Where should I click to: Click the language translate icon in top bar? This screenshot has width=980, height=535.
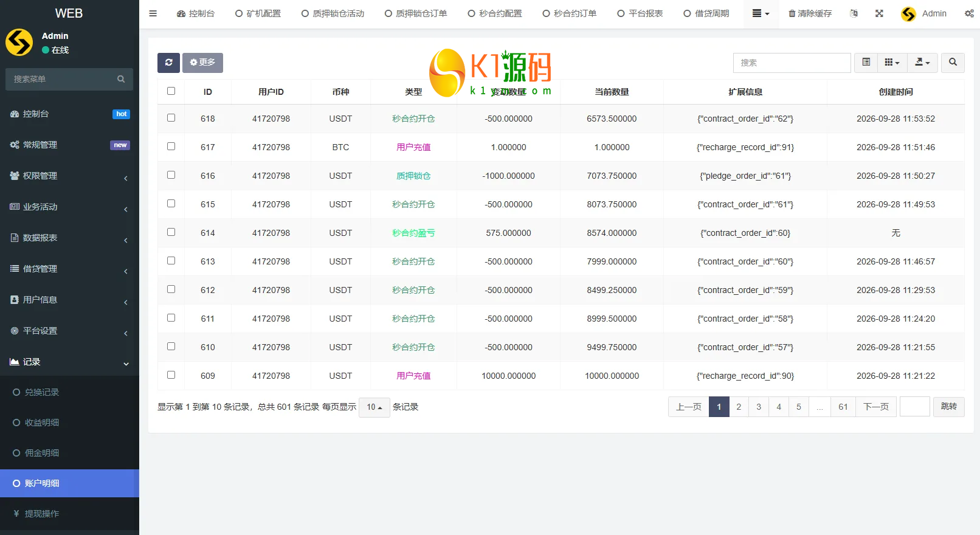(x=854, y=13)
